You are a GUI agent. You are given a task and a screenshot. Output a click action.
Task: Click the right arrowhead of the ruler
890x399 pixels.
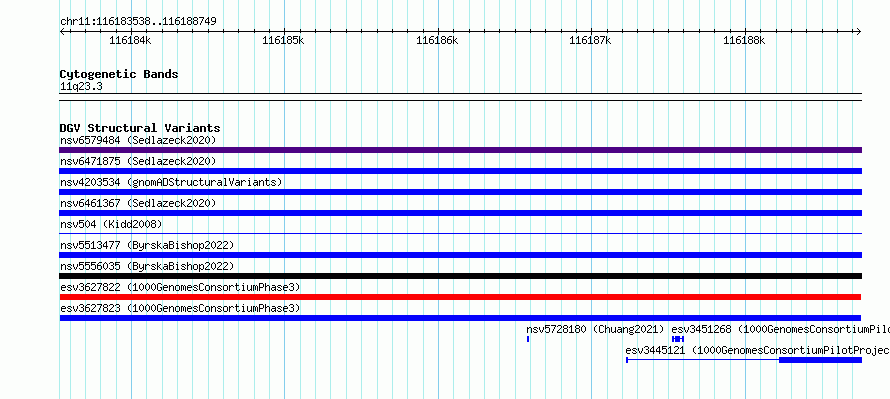(859, 31)
